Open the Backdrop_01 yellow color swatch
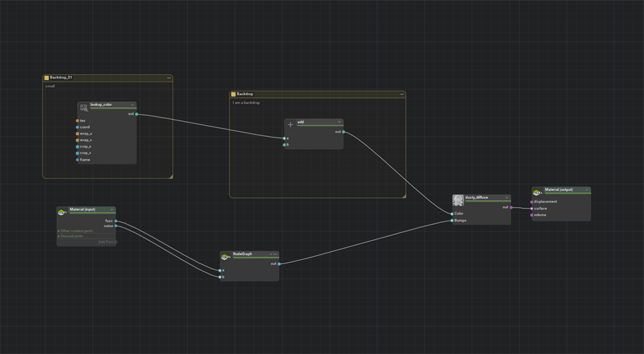Viewport: 644px width, 354px height. point(46,78)
